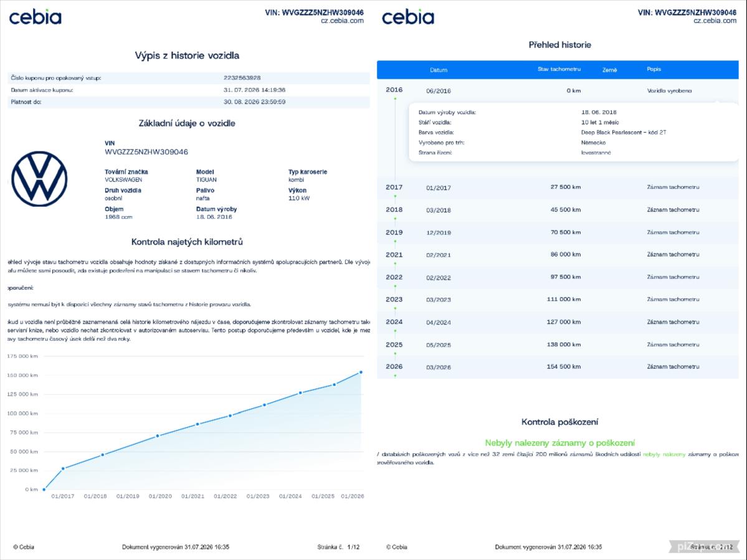
Task: Click the vehicle color Deep Black Pearlescent entry
Action: pyautogui.click(x=624, y=133)
